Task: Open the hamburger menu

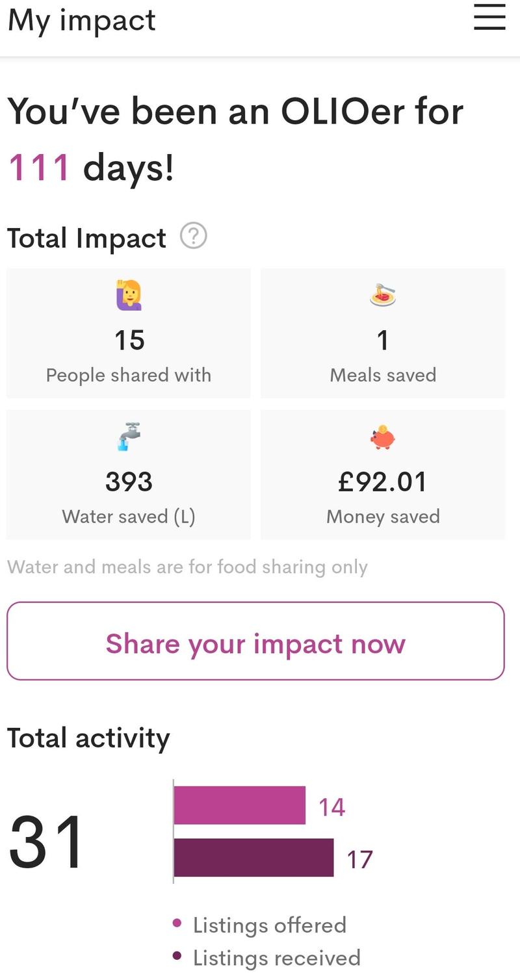Action: pos(489,18)
